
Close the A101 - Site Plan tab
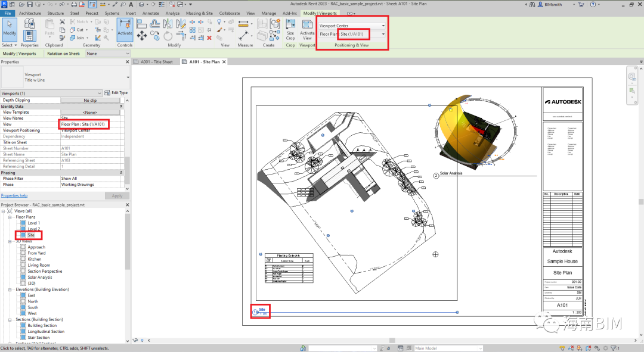click(x=224, y=62)
